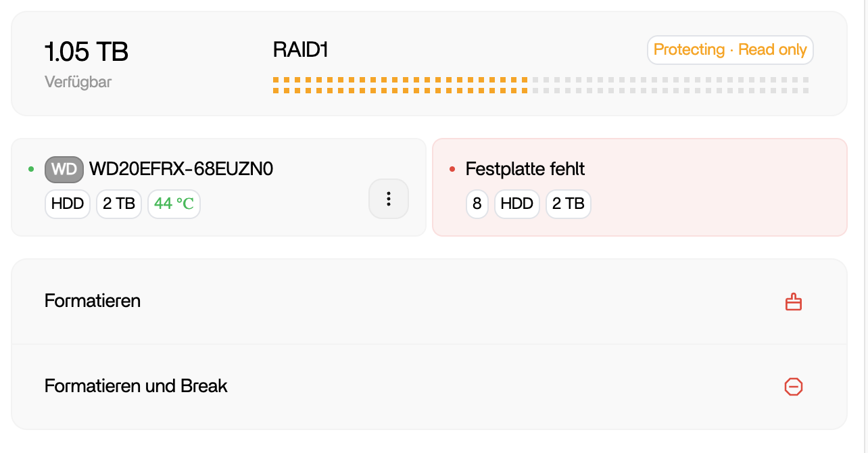Click the red format brush icon
The image size is (868, 453).
[793, 302]
